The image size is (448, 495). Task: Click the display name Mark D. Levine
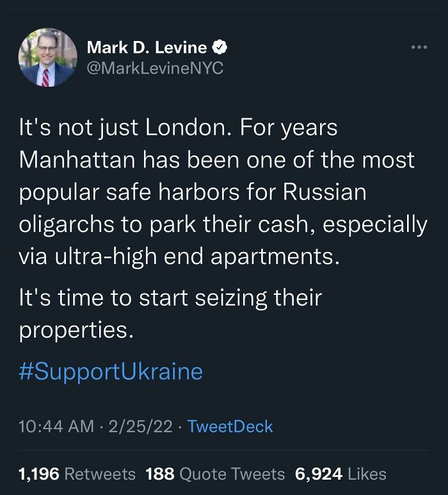click(x=147, y=47)
